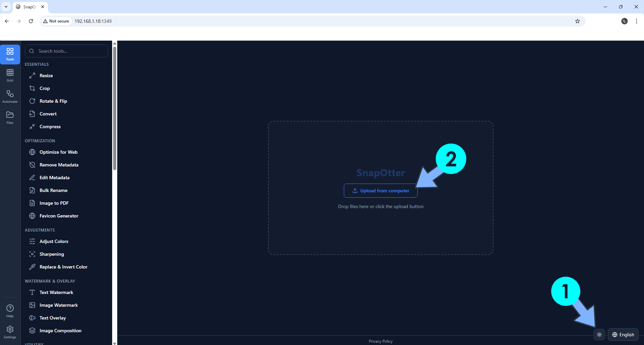Image resolution: width=644 pixels, height=345 pixels.
Task: Click the Remove Metadata icon
Action: 32,165
